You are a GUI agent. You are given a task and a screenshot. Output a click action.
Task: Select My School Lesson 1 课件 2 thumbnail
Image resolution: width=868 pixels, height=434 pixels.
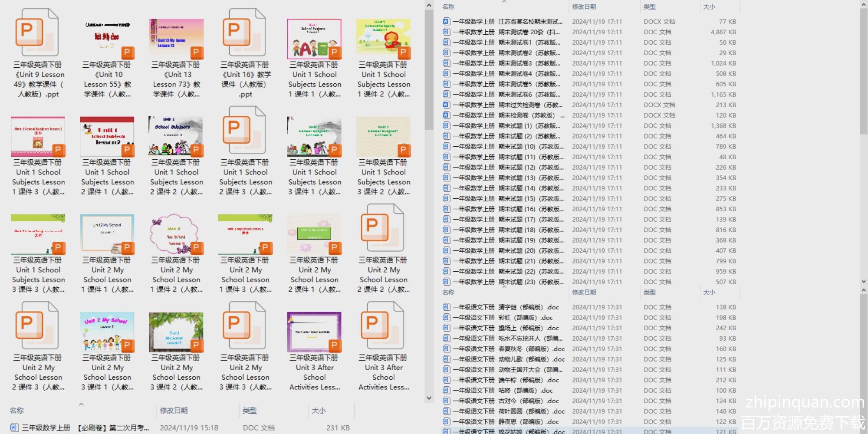[x=176, y=234]
